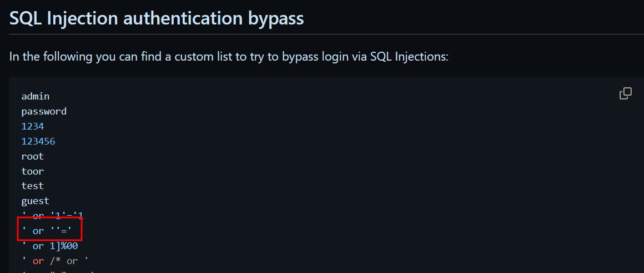The image size is (644, 273).
Task: Click the 'test' entry in the code
Action: (x=33, y=186)
